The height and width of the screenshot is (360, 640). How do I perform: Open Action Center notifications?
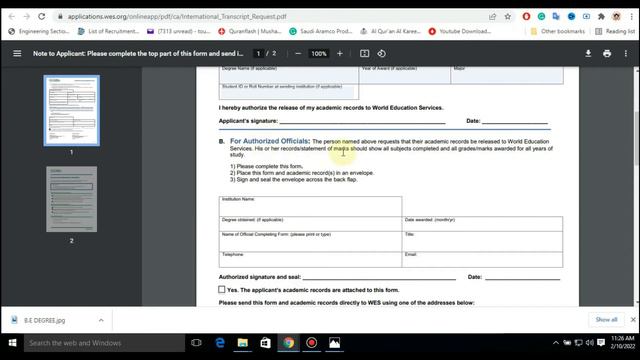point(601,343)
